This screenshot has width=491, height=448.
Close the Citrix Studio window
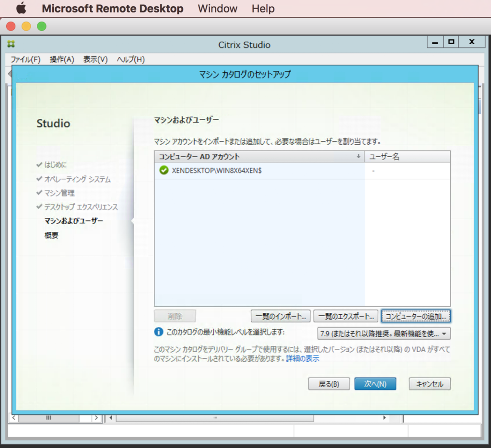472,42
